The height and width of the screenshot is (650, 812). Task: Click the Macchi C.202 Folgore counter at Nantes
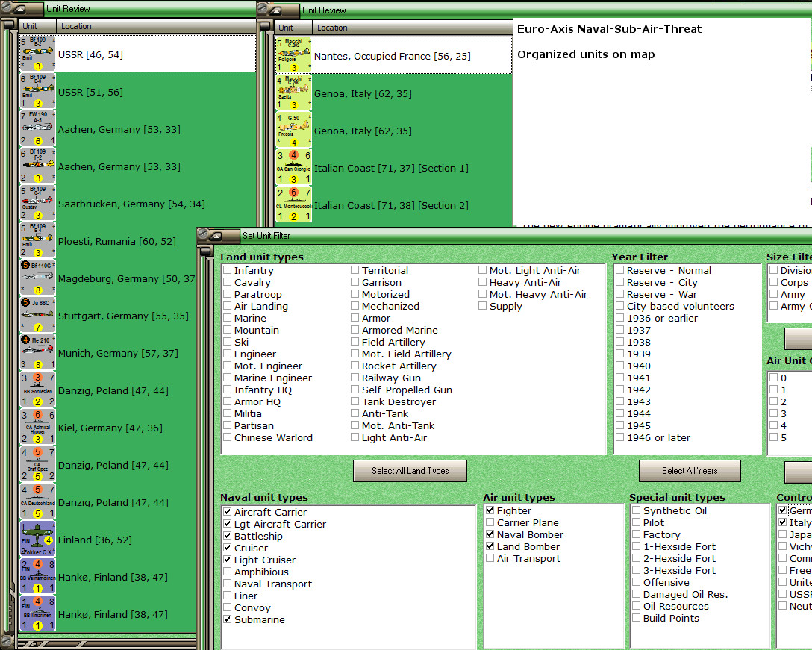293,55
